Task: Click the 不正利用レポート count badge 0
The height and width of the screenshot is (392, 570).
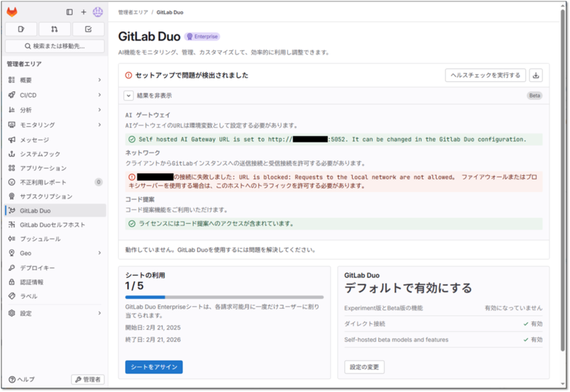Action: point(98,182)
